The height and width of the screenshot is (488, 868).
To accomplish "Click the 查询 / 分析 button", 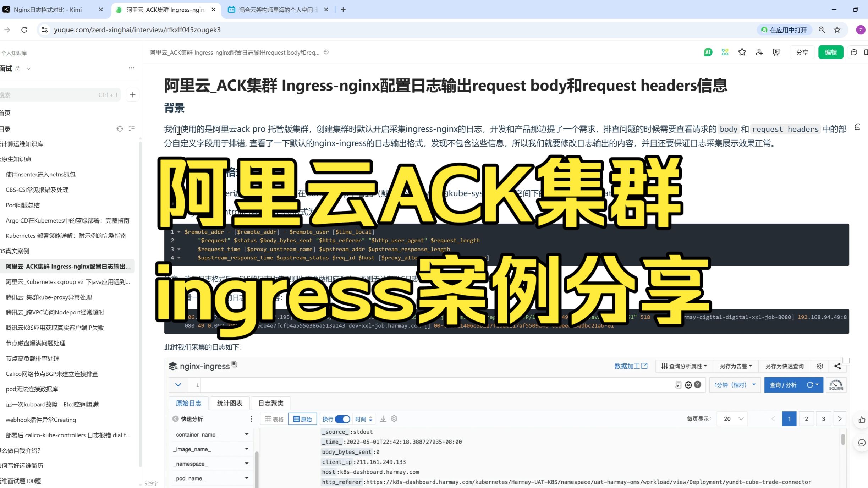I will coord(783,385).
